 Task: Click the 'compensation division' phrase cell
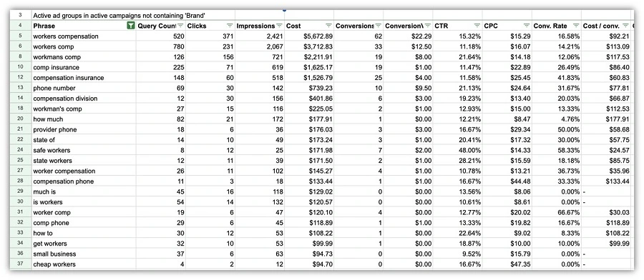(x=84, y=99)
